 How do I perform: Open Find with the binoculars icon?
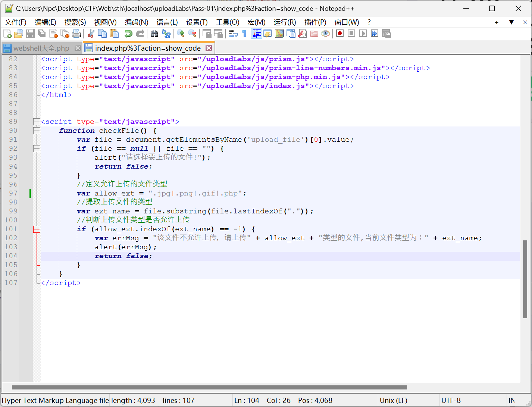(x=154, y=34)
